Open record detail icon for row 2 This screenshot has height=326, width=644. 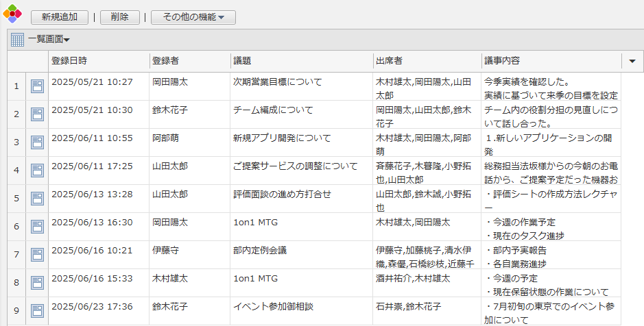pos(37,114)
